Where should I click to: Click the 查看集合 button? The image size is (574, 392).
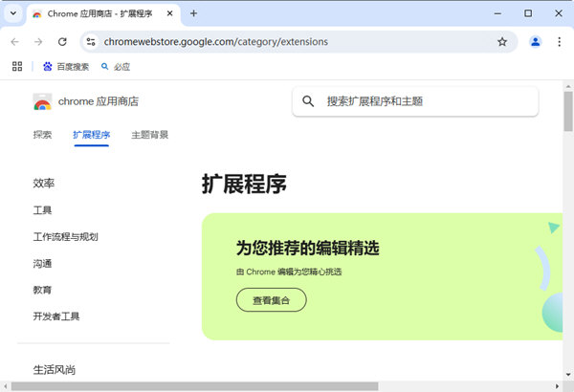[x=272, y=300]
